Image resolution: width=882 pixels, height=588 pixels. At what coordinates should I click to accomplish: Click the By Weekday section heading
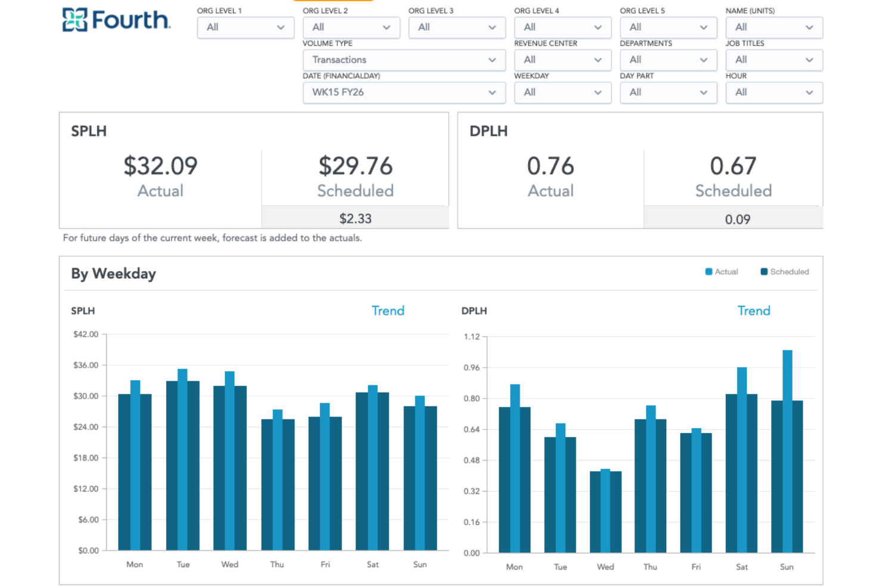(x=113, y=273)
